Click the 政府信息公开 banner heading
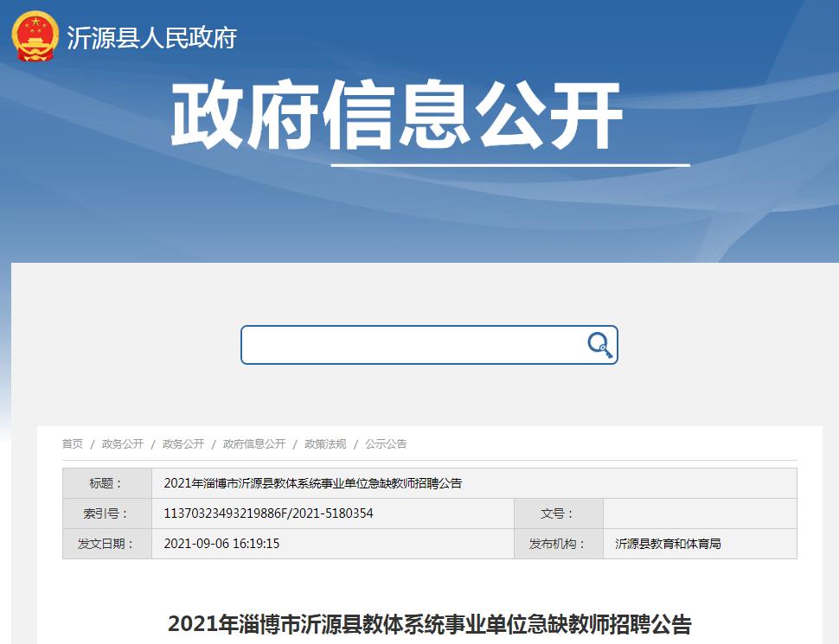839x644 pixels. click(396, 114)
